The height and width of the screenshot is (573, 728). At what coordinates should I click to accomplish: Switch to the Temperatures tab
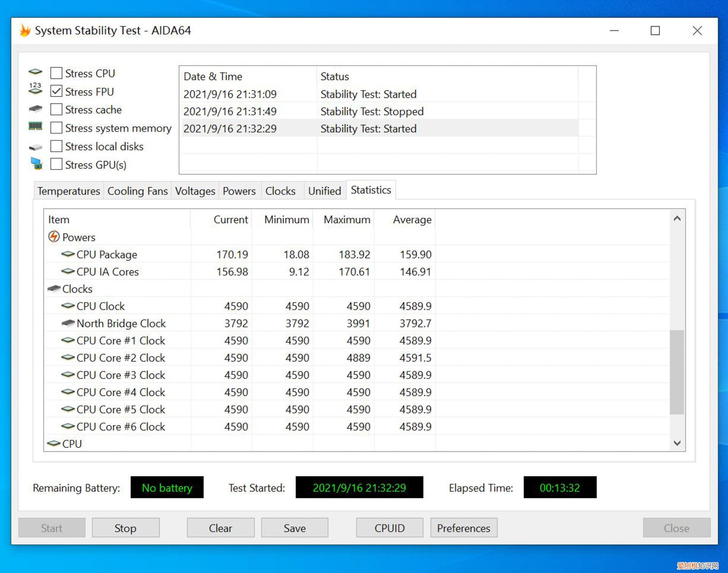click(69, 191)
